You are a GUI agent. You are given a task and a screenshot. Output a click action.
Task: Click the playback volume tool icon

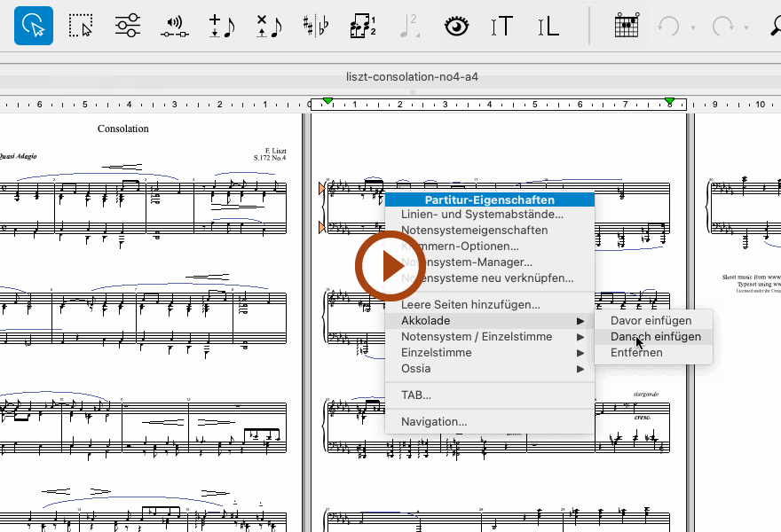tap(175, 26)
